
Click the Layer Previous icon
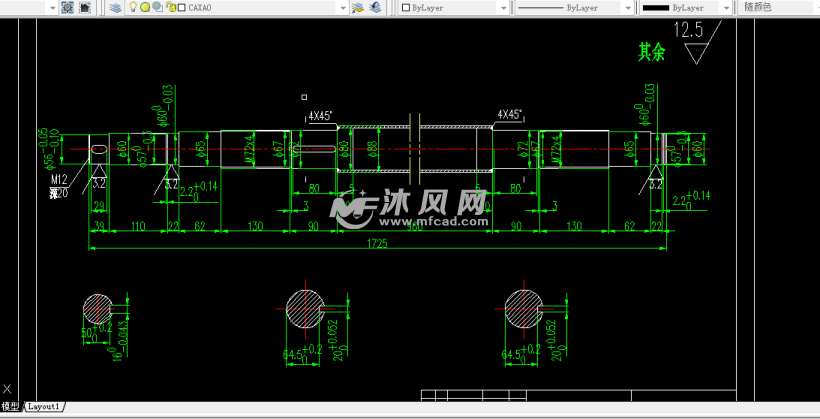375,7
